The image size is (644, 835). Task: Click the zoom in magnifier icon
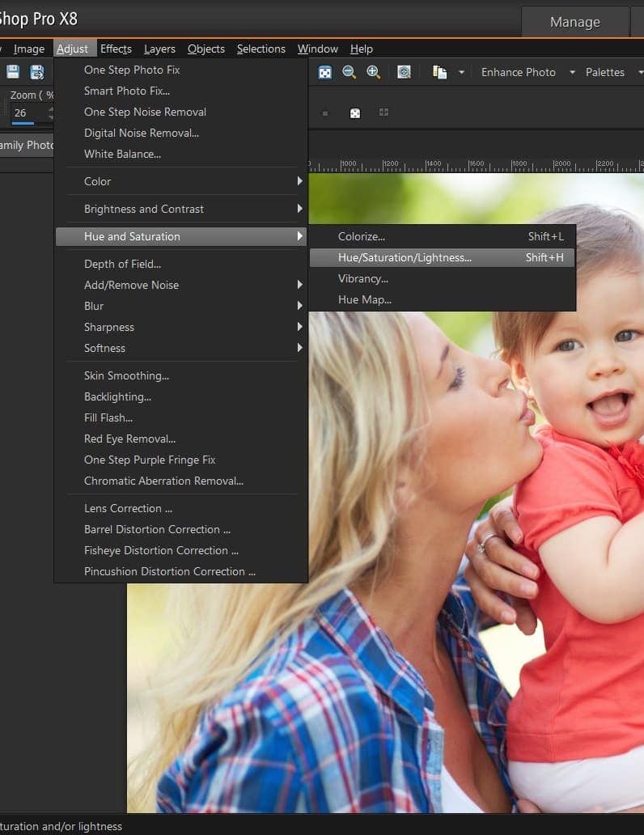pos(373,72)
